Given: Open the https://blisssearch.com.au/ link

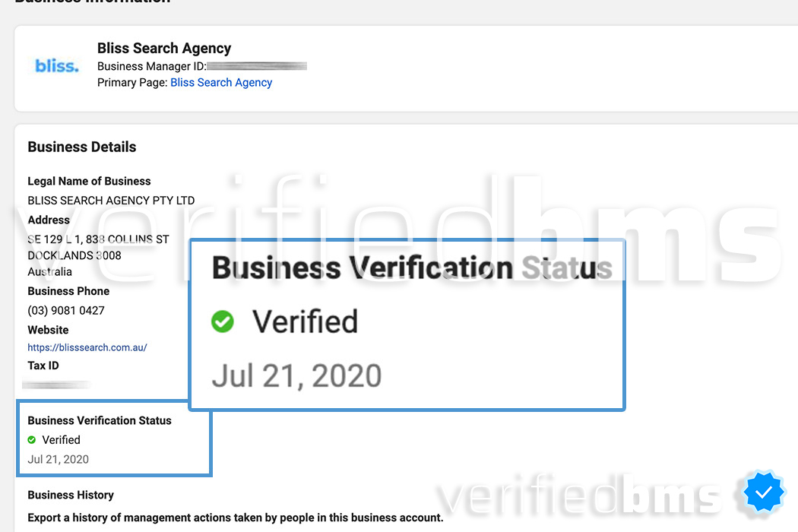Looking at the screenshot, I should click(x=87, y=348).
